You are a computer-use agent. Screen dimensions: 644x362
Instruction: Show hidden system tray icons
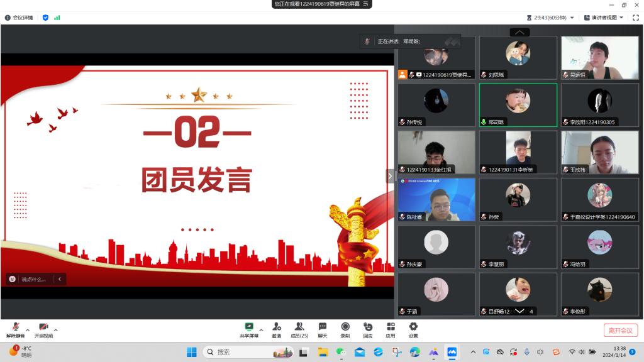(x=473, y=352)
